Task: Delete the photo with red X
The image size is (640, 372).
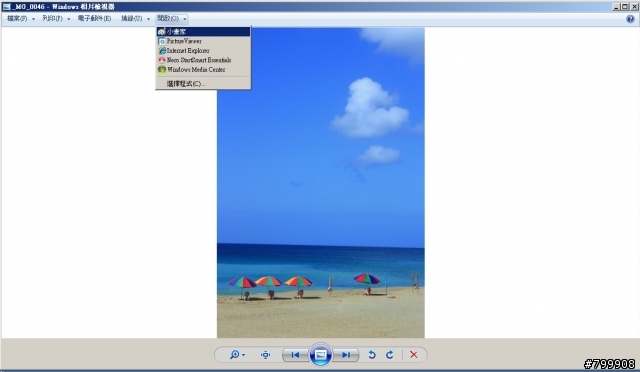Action: point(413,354)
